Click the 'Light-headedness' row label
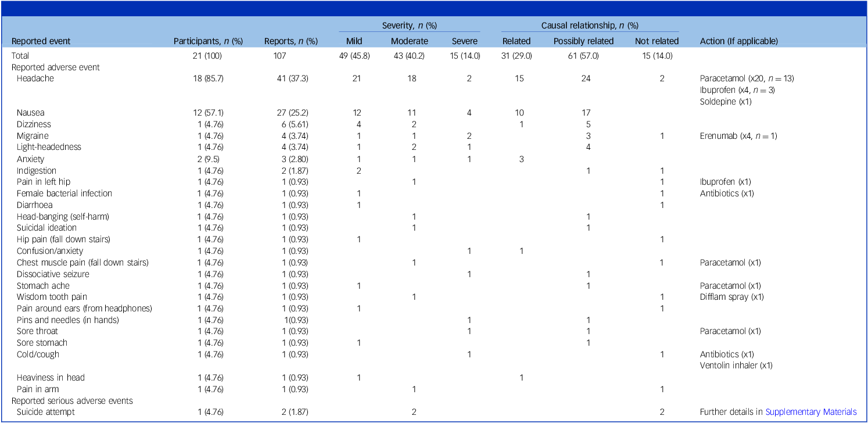Viewport: 868px width, 423px height. coord(49,147)
